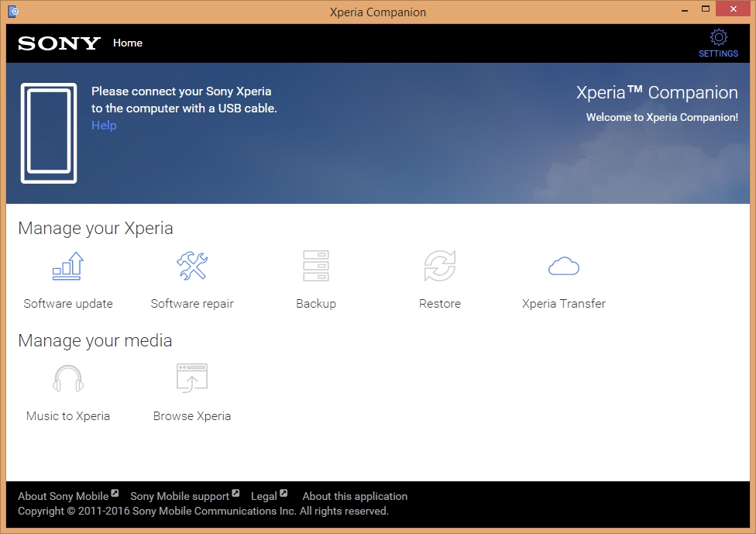
Task: Open the Help link for USB connection
Action: click(104, 125)
